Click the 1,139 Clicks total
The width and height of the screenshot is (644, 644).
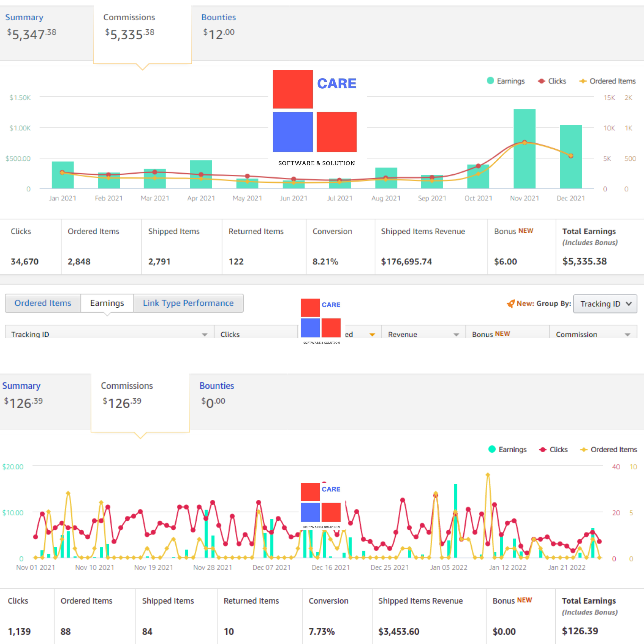point(19,632)
